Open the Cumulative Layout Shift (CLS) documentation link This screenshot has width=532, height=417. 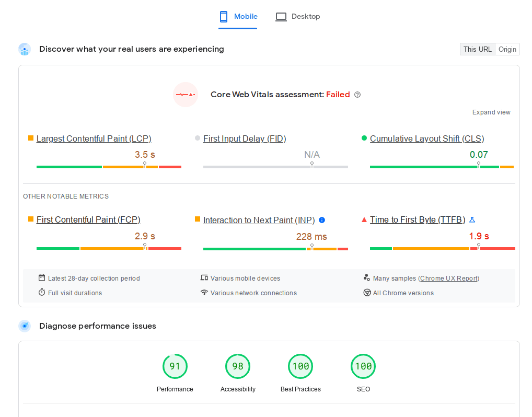click(x=426, y=138)
